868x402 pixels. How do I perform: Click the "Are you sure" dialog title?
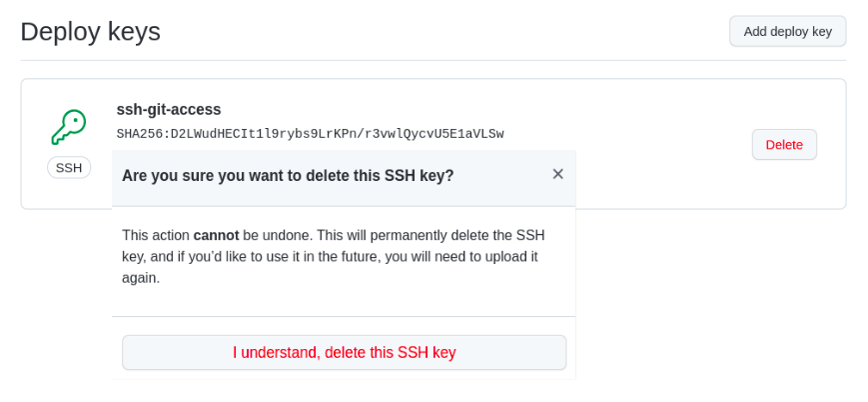point(288,176)
